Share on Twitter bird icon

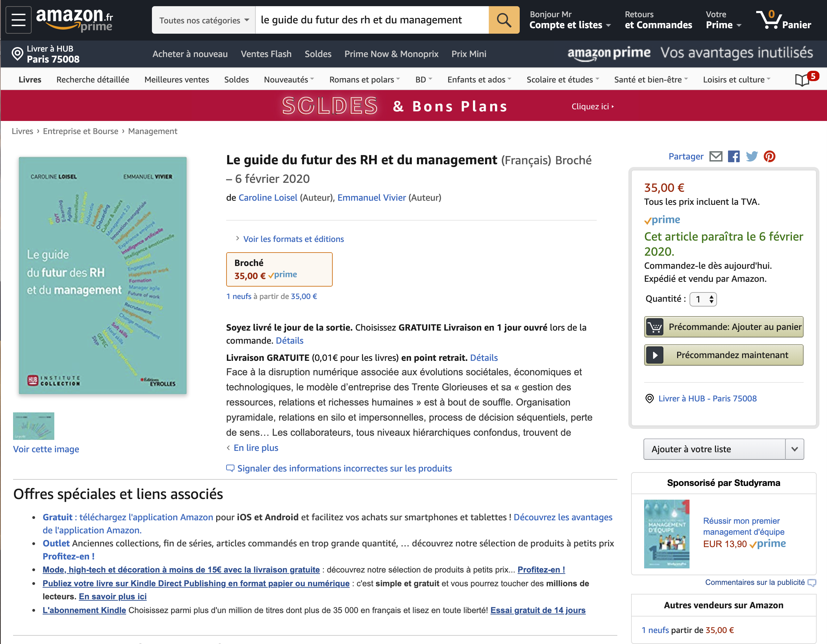click(x=752, y=156)
